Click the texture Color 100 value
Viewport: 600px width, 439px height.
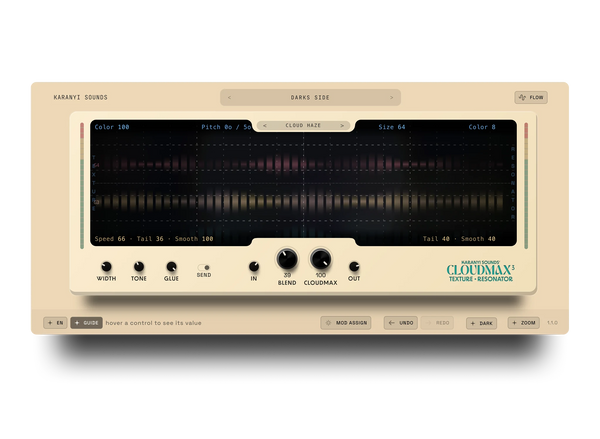(112, 127)
